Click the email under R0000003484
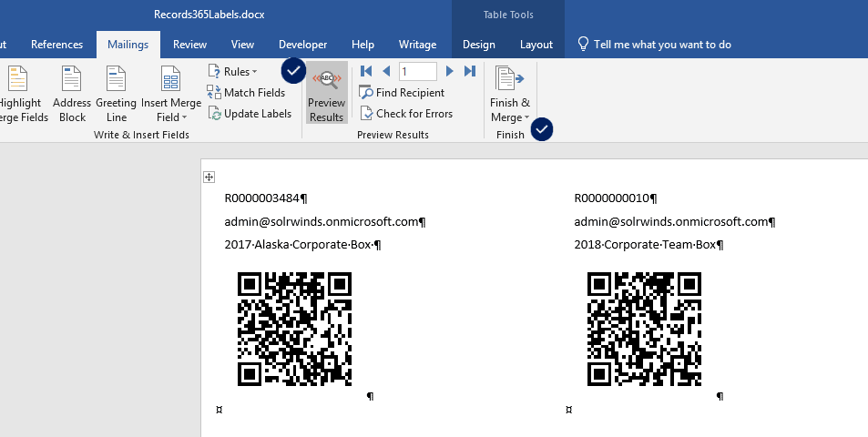 coord(322,222)
